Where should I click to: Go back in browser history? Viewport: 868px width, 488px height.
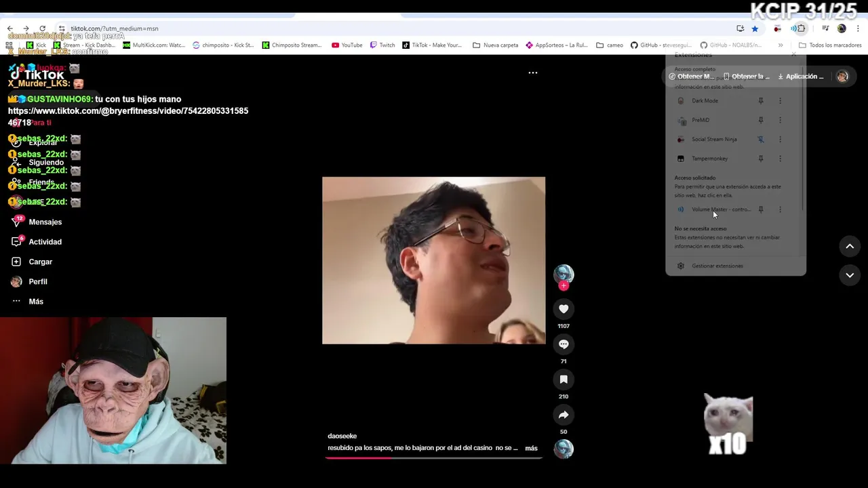(10, 28)
